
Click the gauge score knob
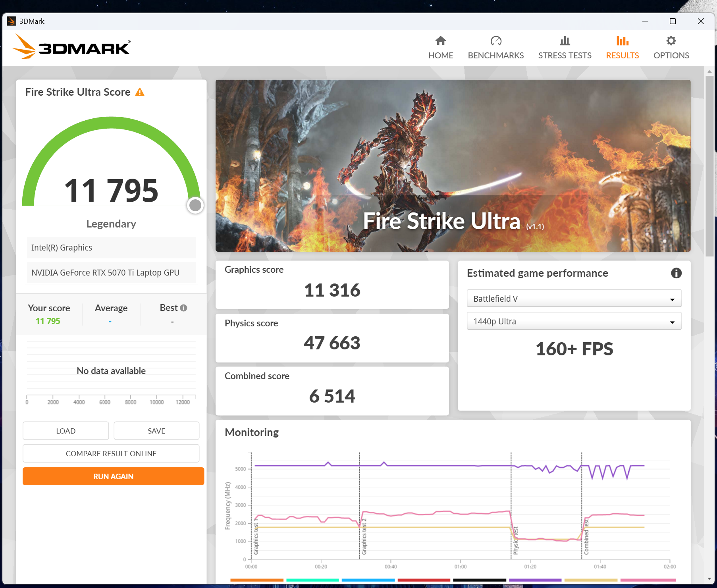pos(195,205)
